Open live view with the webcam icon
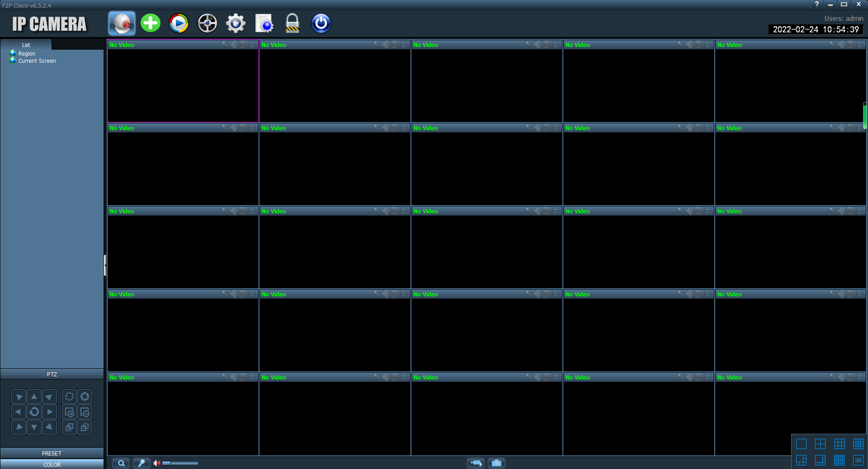 coord(122,23)
